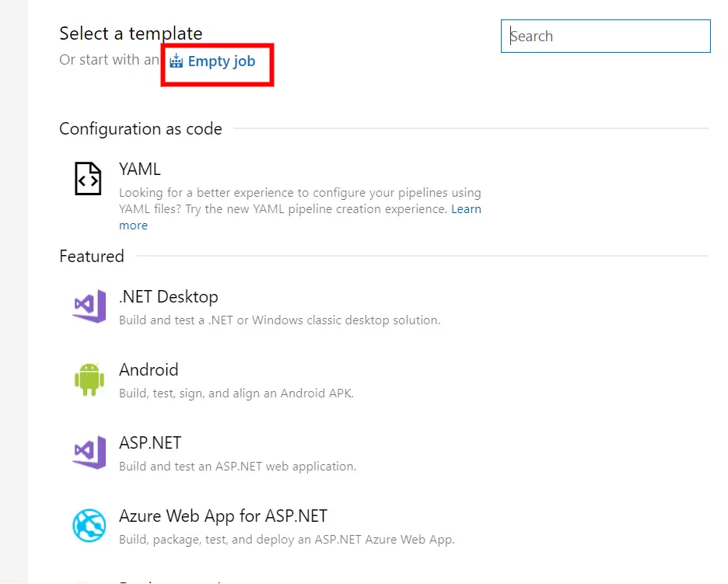
Task: Click the Configuration as code section header
Action: click(x=141, y=128)
